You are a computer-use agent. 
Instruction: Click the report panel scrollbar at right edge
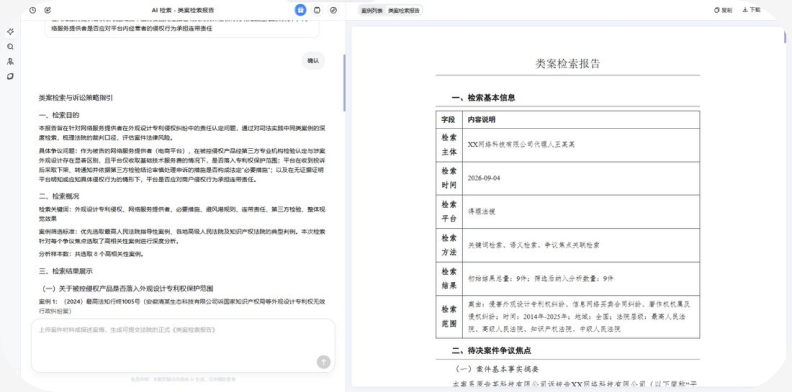click(x=784, y=37)
